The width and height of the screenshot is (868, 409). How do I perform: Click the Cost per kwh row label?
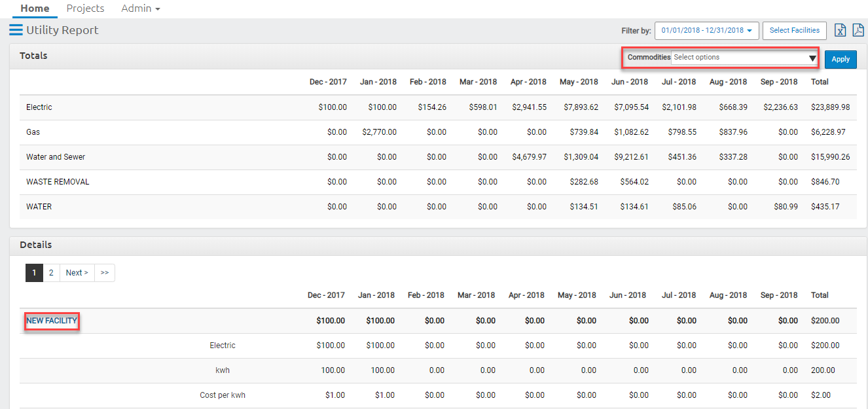pyautogui.click(x=223, y=395)
